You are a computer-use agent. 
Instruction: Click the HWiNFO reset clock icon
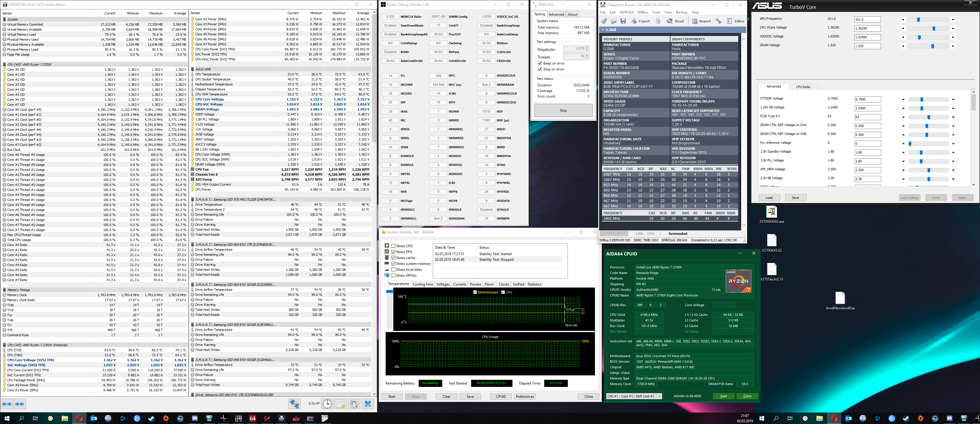327,404
